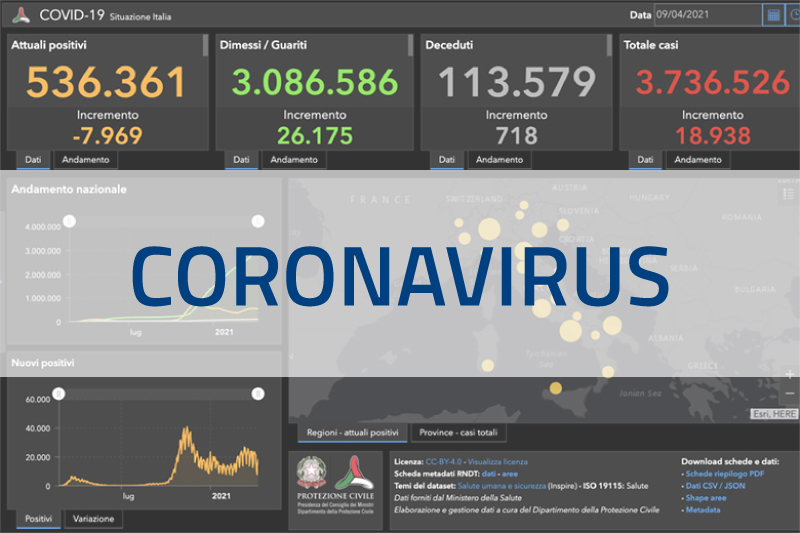
Task: Click left range handle of Nuovi positivi chart
Action: click(59, 394)
